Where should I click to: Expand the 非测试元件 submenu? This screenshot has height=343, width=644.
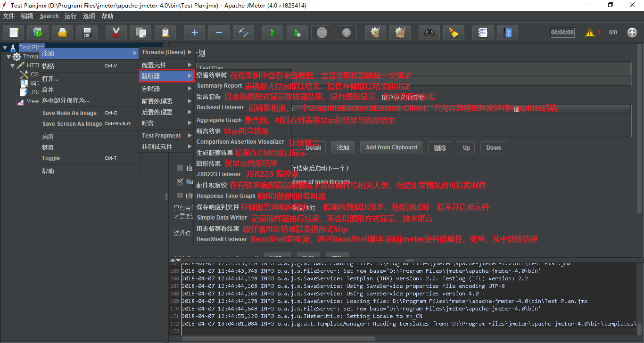coord(167,147)
